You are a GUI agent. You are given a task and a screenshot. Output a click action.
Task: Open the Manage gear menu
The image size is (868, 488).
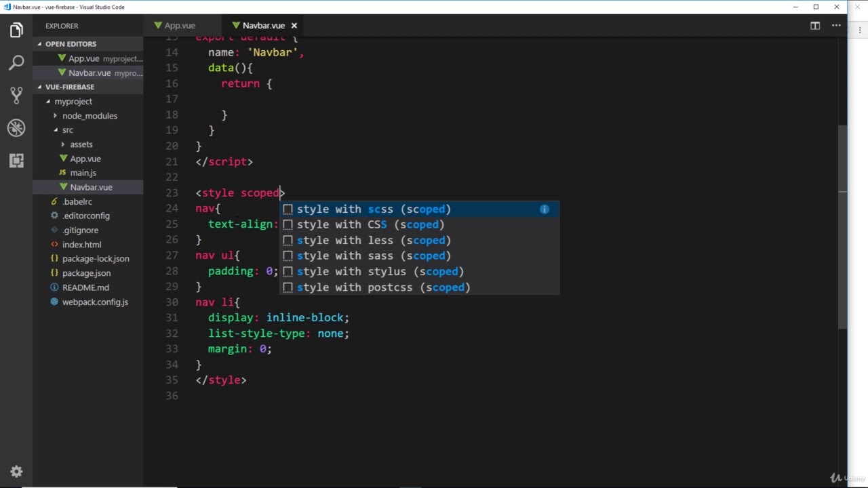click(16, 472)
